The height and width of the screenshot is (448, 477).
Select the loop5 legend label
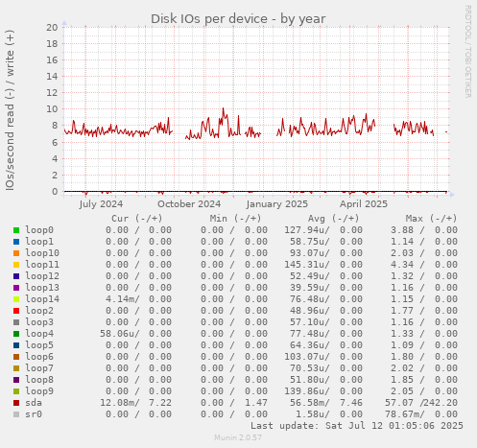(39, 345)
